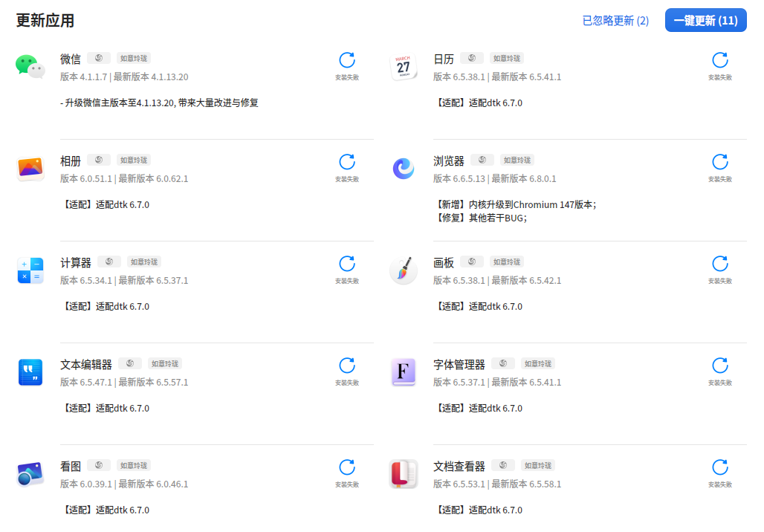Open the 微信 app icon

[x=30, y=67]
